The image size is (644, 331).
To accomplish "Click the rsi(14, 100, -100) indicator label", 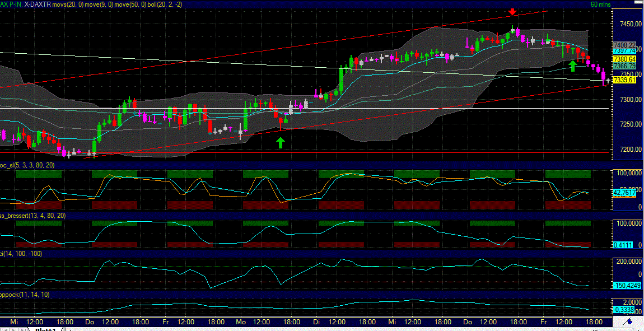I will (x=21, y=253).
